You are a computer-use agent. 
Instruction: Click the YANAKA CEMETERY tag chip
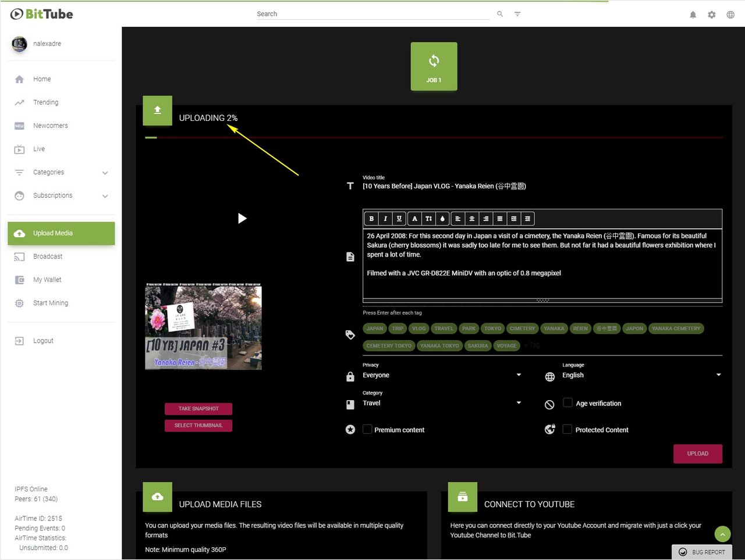coord(676,329)
